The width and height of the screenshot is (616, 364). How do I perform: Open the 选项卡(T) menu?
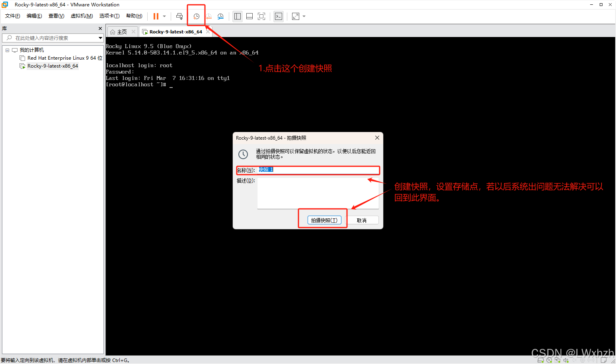click(x=109, y=16)
